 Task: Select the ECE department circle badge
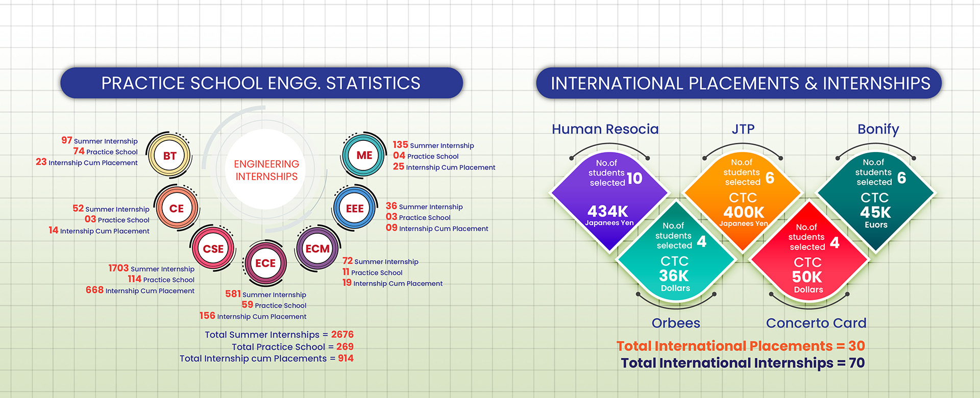coord(265,263)
